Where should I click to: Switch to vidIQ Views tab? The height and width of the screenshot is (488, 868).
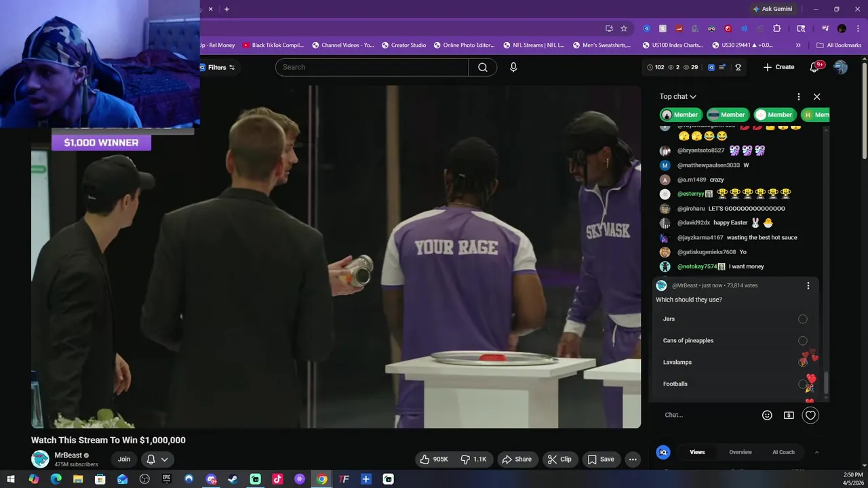(697, 452)
